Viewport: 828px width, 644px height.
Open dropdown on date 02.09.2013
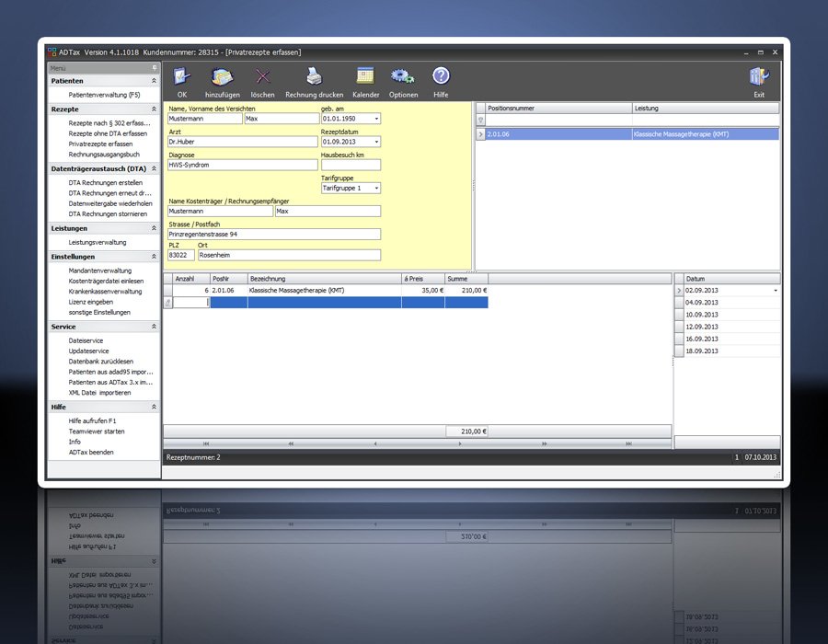click(776, 291)
